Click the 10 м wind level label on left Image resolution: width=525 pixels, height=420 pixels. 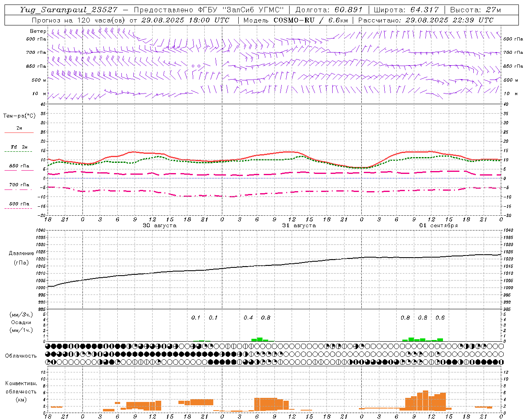[39, 94]
